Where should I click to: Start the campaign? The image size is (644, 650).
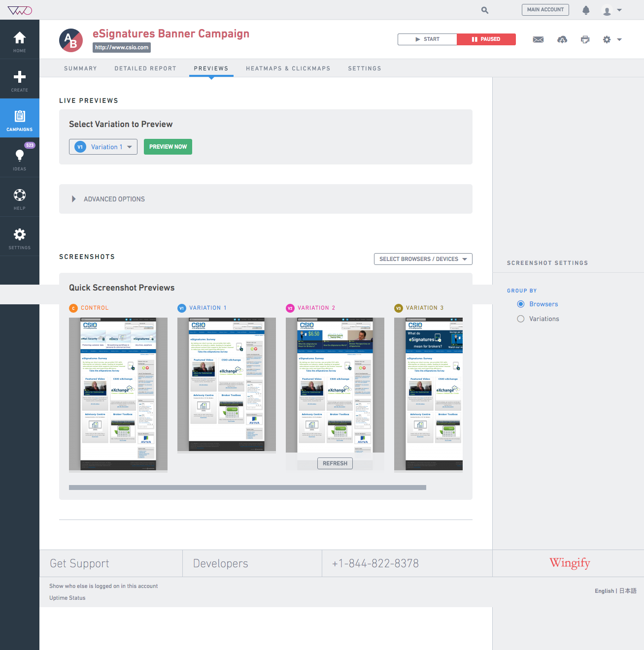pos(427,39)
